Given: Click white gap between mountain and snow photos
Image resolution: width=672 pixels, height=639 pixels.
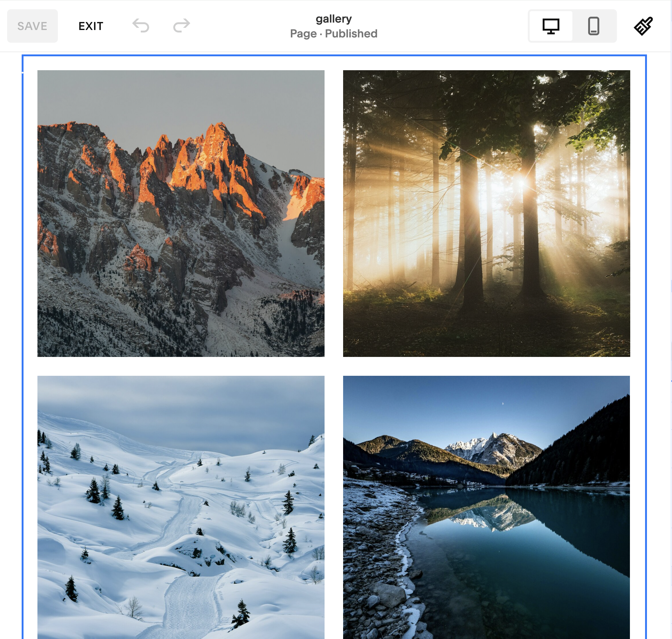Looking at the screenshot, I should pyautogui.click(x=181, y=366).
